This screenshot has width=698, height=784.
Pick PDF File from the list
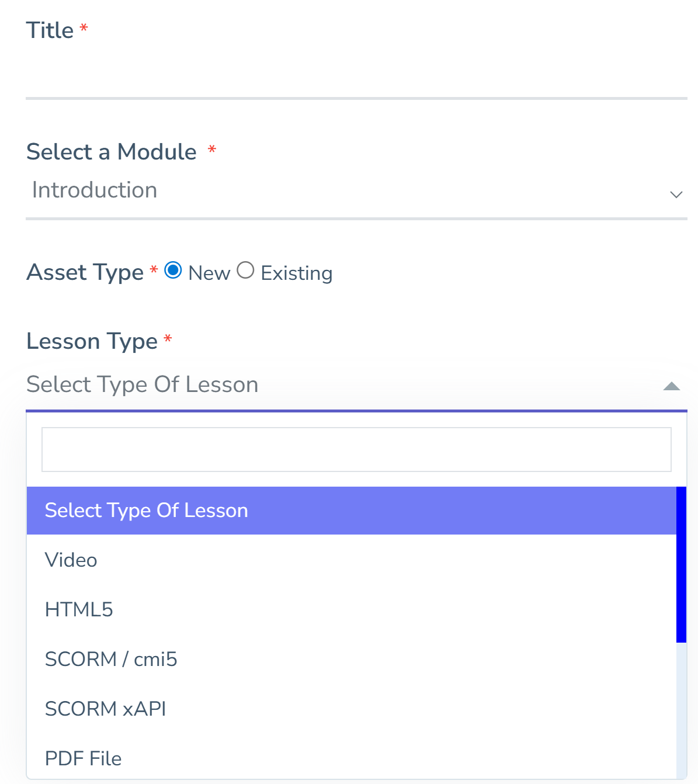point(84,758)
